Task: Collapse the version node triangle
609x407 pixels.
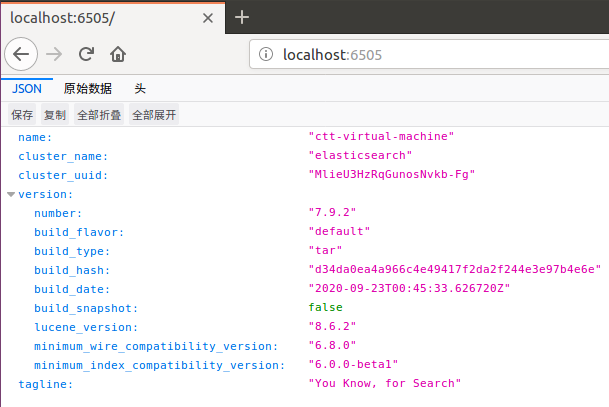Action: (x=11, y=194)
